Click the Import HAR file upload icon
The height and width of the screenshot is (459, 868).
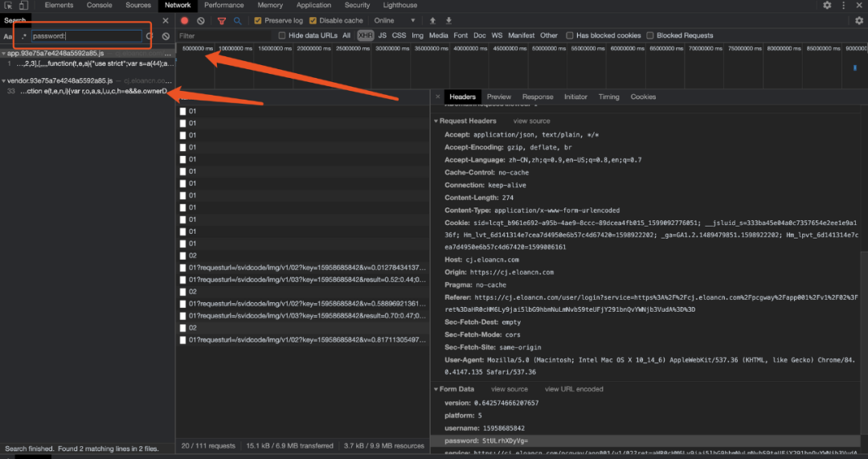(x=433, y=20)
